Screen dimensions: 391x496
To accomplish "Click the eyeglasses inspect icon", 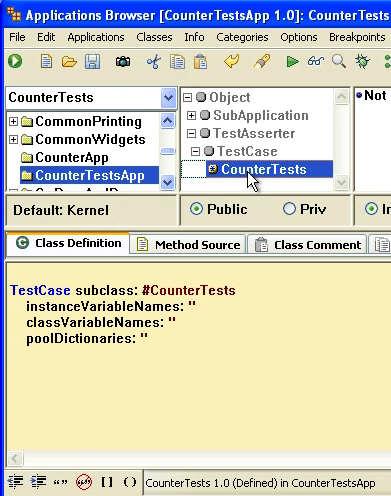I will [316, 61].
